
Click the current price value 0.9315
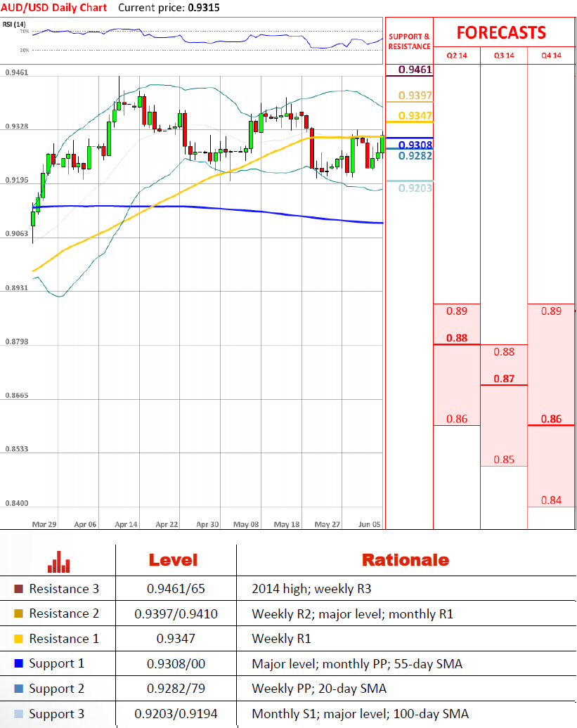click(x=204, y=8)
